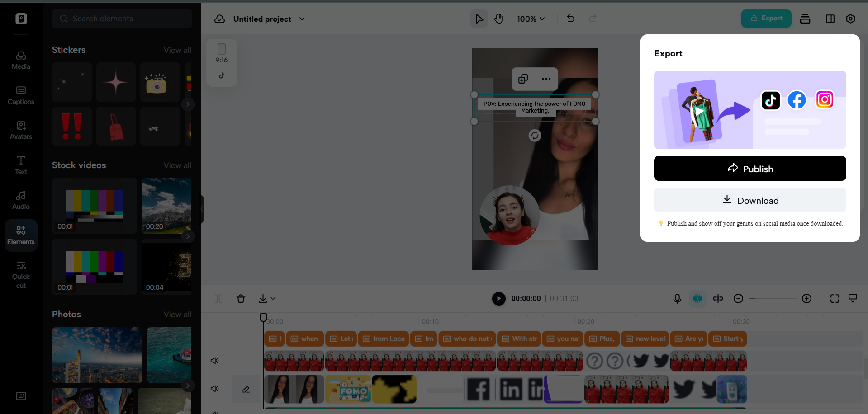Open the Audio panel
The image size is (868, 414).
21,200
